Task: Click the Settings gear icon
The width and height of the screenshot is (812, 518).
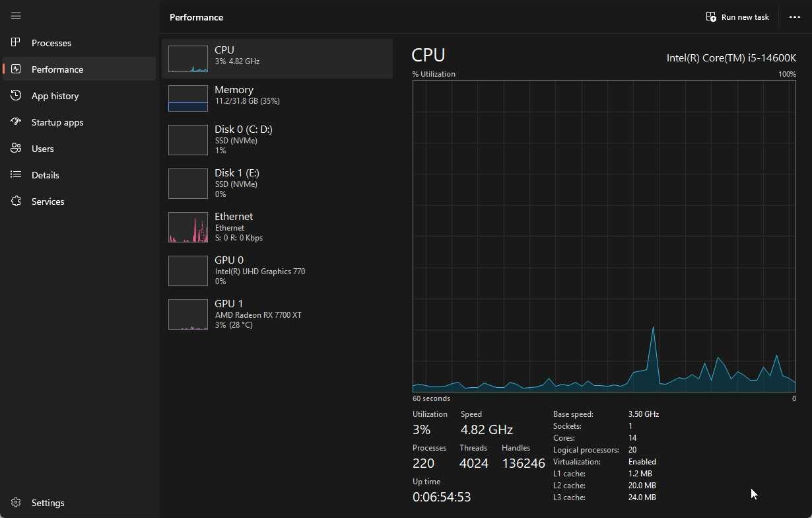Action: click(16, 503)
